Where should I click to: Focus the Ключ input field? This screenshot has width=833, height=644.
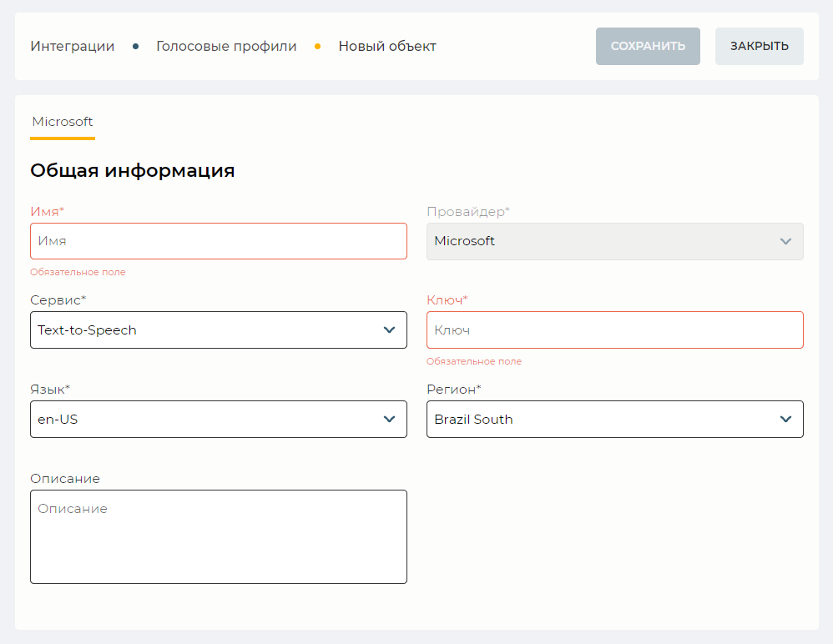614,330
